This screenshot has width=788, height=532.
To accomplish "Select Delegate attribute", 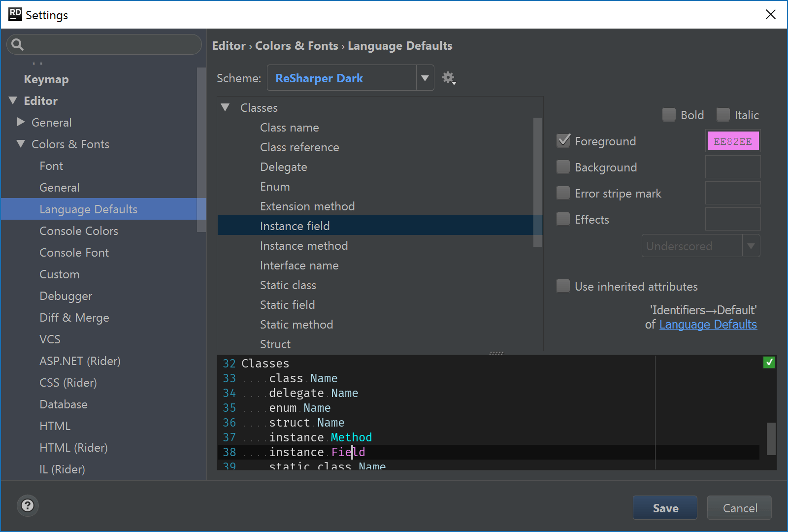I will 284,167.
